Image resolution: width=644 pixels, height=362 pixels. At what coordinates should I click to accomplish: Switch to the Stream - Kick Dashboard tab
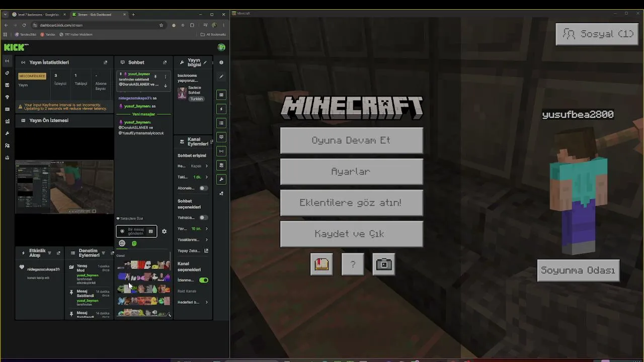coord(99,15)
